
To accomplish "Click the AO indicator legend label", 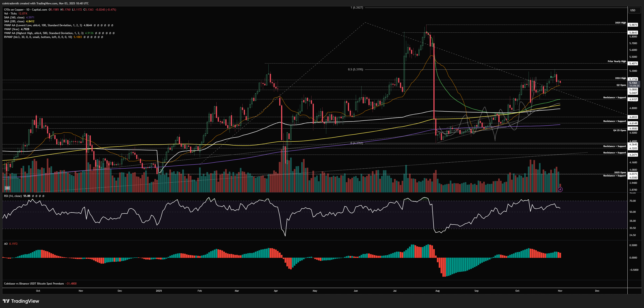I will (6, 244).
